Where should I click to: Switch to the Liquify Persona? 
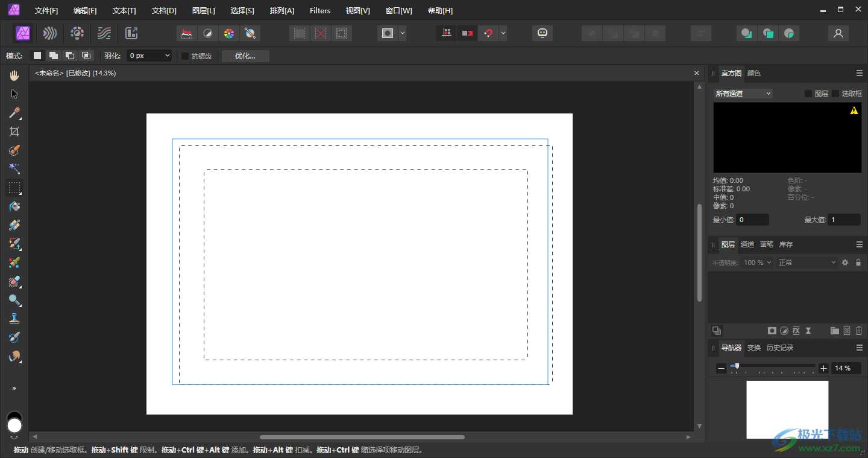pyautogui.click(x=51, y=33)
